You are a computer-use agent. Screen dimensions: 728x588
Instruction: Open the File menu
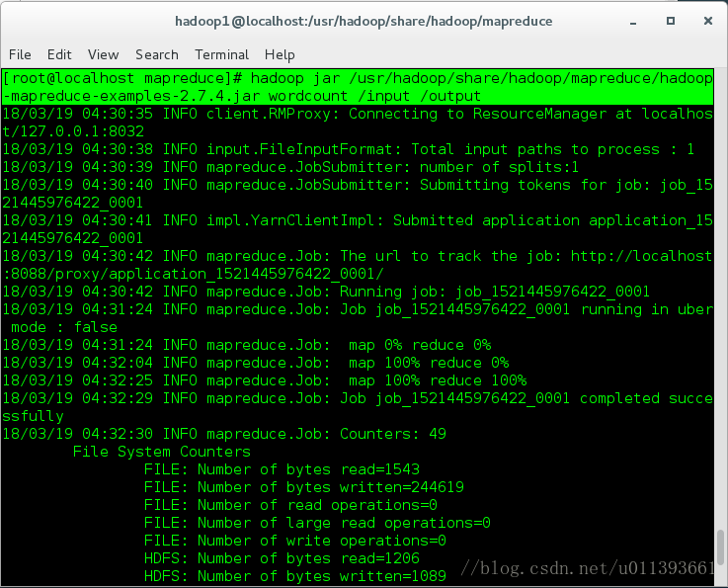20,54
